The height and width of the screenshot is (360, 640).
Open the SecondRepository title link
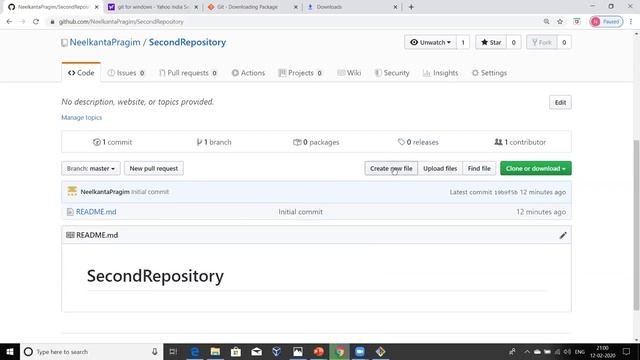[x=187, y=42]
